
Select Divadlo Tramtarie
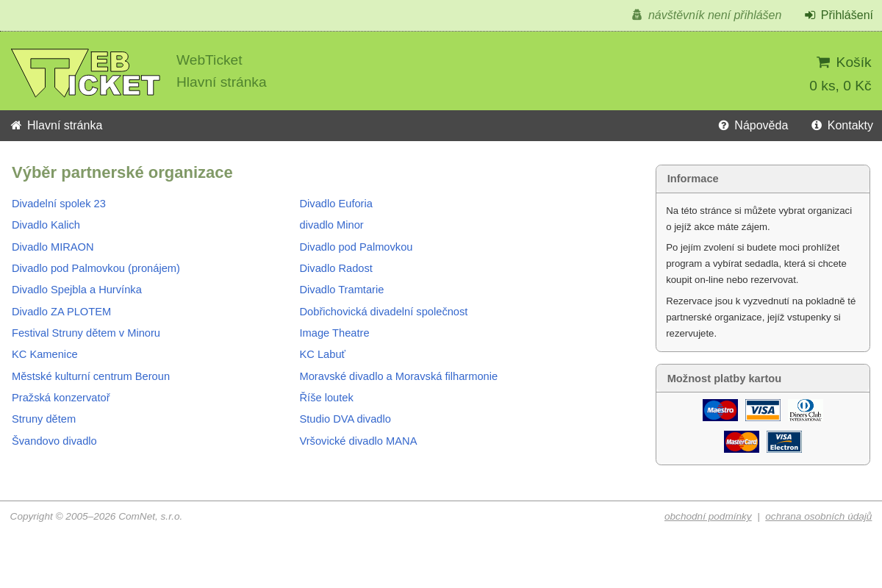342,290
